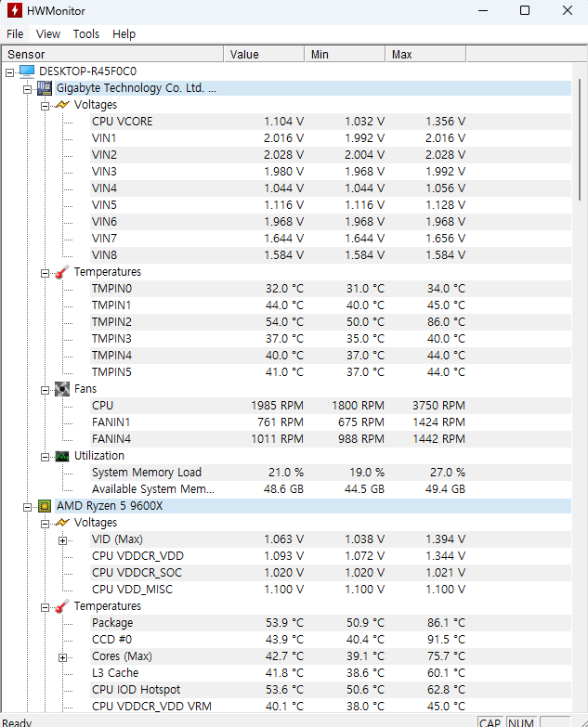
Task: Select the CPU VCORE voltage row
Action: click(331, 122)
